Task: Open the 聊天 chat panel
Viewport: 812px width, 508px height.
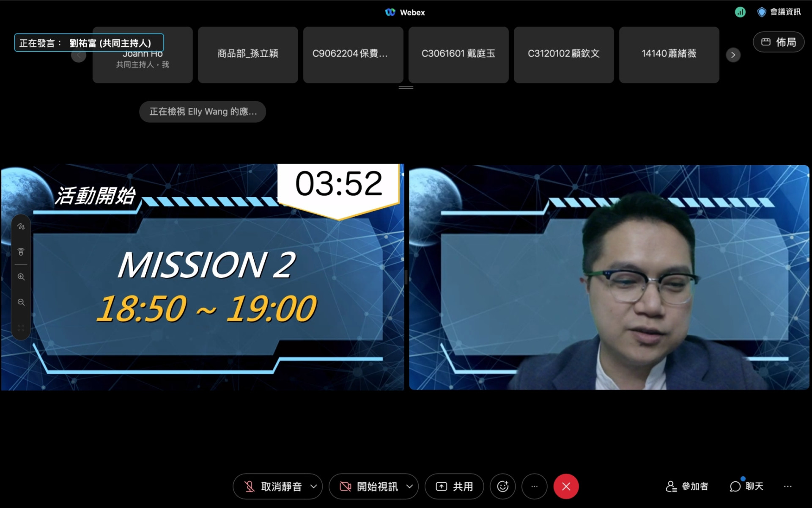Action: tap(746, 486)
